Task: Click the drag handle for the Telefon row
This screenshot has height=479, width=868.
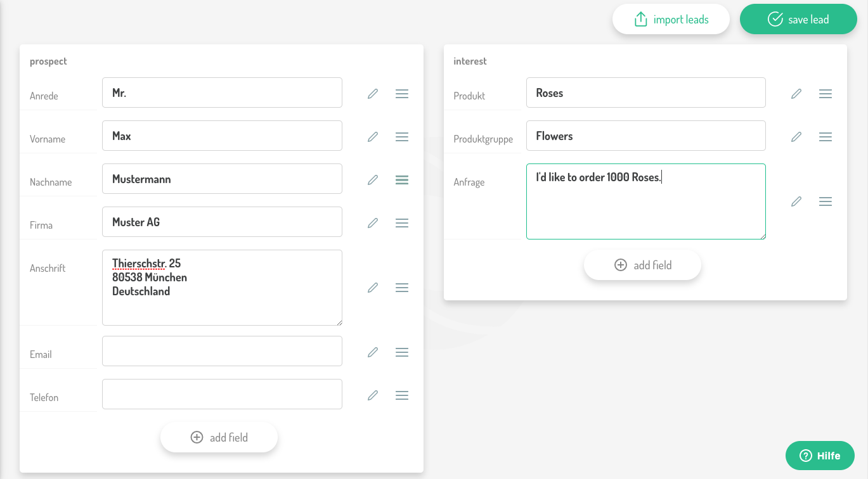Action: pyautogui.click(x=401, y=395)
